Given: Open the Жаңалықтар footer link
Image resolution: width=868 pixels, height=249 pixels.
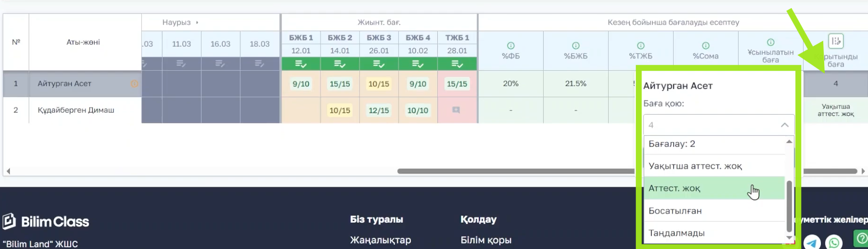Looking at the screenshot, I should click(x=380, y=240).
